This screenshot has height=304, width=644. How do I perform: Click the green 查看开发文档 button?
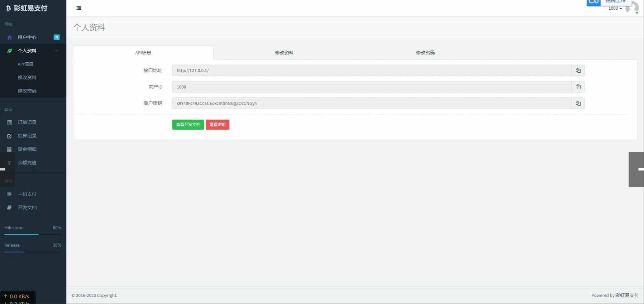[188, 125]
